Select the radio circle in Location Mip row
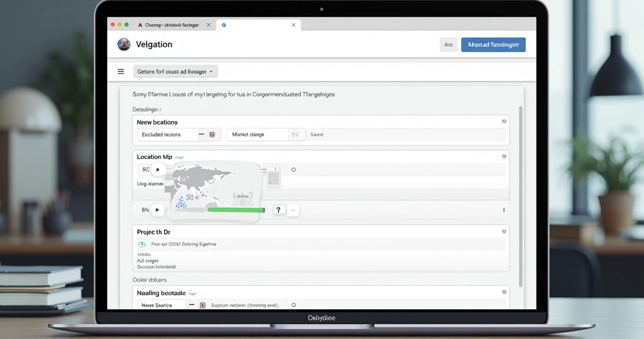644x339 pixels. [x=293, y=170]
